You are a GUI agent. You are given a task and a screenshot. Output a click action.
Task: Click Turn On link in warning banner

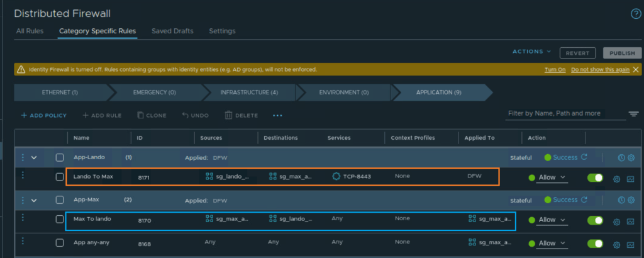pos(555,69)
